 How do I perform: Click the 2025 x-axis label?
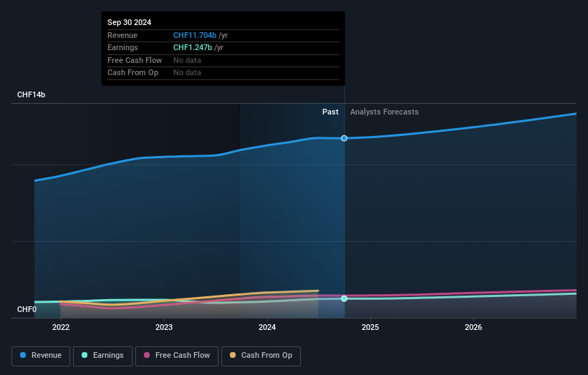370,327
